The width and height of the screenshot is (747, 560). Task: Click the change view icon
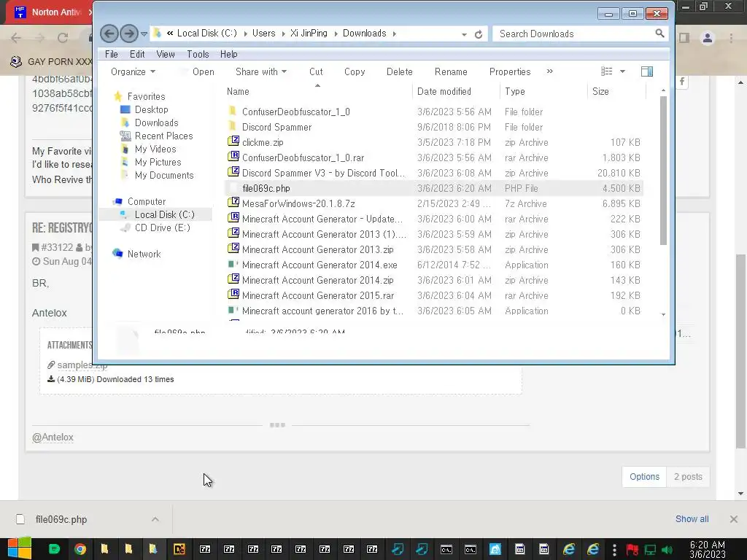pyautogui.click(x=606, y=71)
